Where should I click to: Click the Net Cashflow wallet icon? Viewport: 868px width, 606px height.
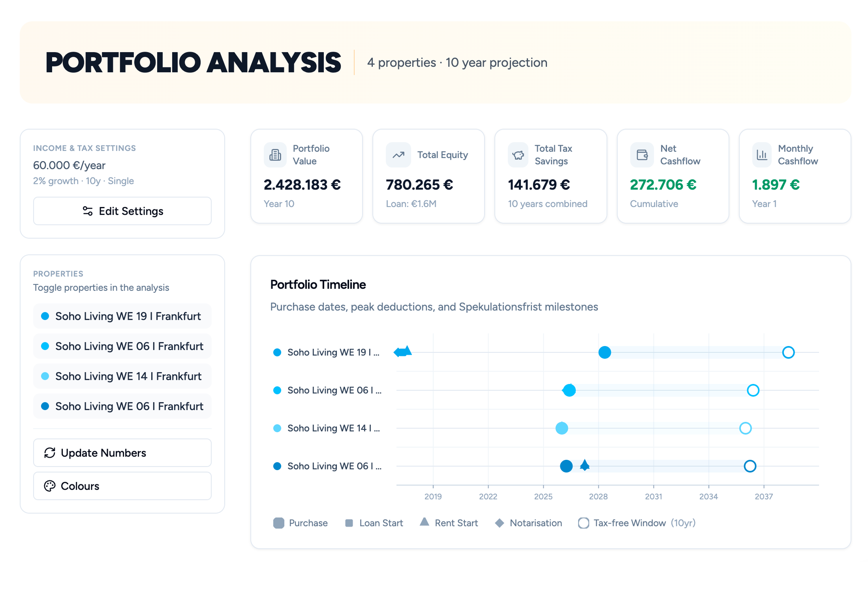click(642, 155)
